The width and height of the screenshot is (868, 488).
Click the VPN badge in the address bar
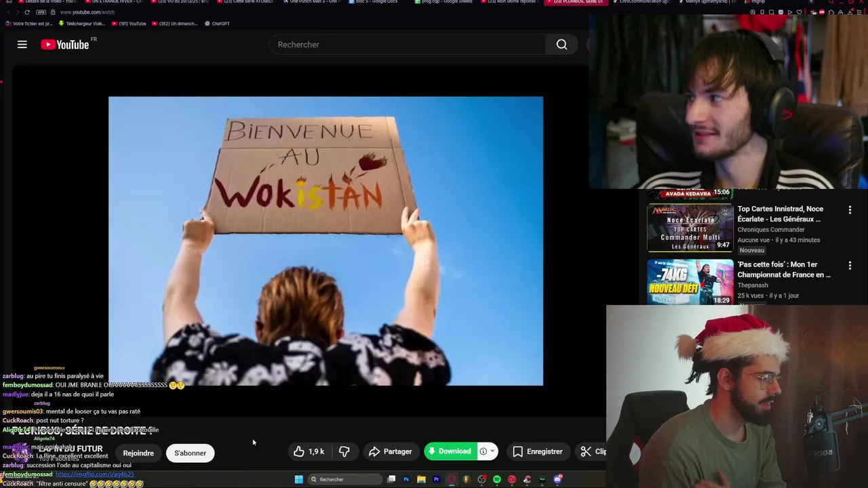click(41, 12)
